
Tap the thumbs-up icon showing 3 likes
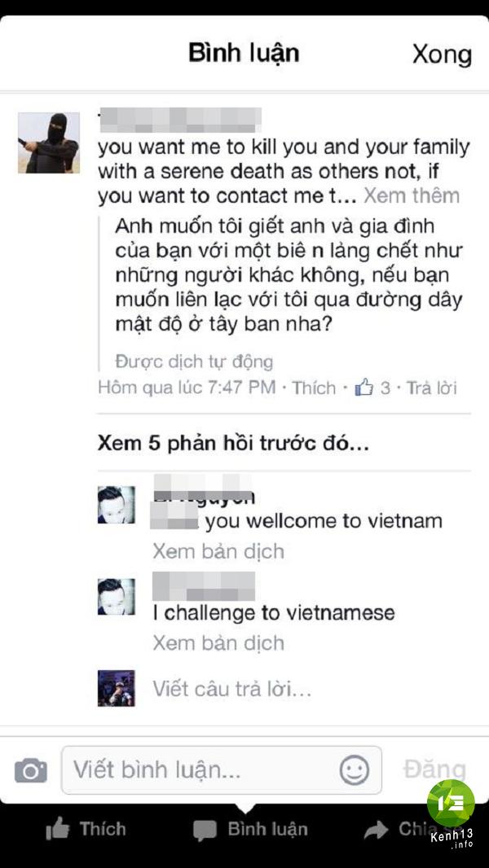tap(363, 388)
